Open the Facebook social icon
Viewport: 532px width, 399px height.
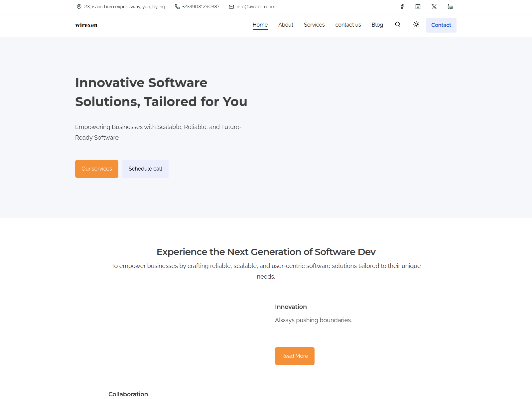402,7
